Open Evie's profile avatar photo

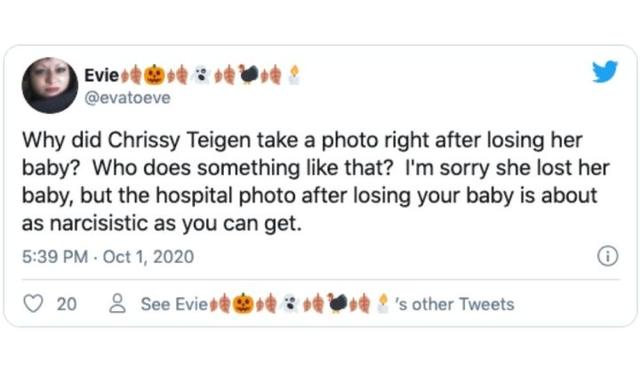tap(50, 85)
